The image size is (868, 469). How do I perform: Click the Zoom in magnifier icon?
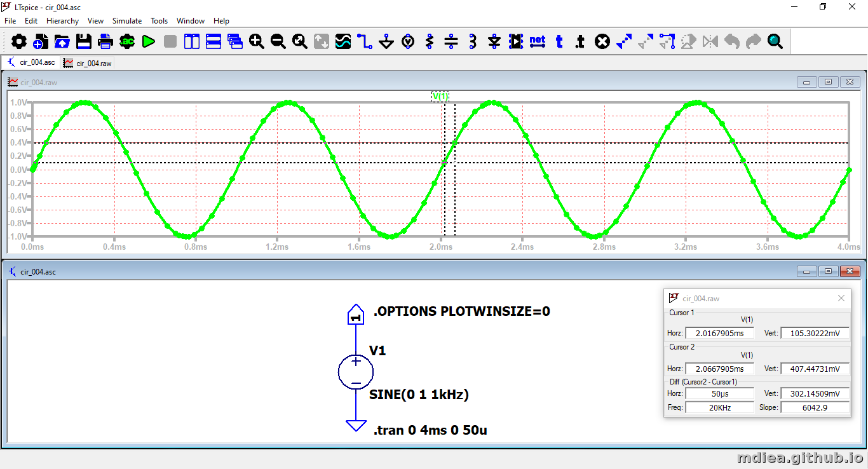[x=257, y=42]
